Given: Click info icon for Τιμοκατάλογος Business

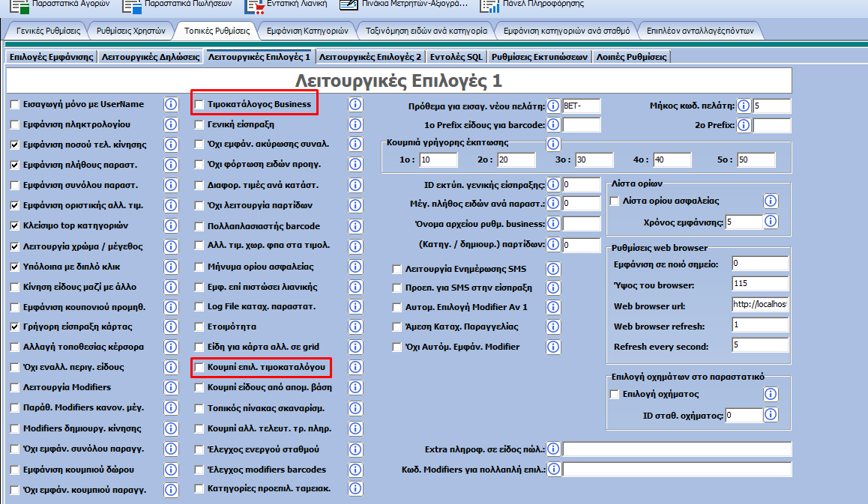Looking at the screenshot, I should (x=355, y=104).
